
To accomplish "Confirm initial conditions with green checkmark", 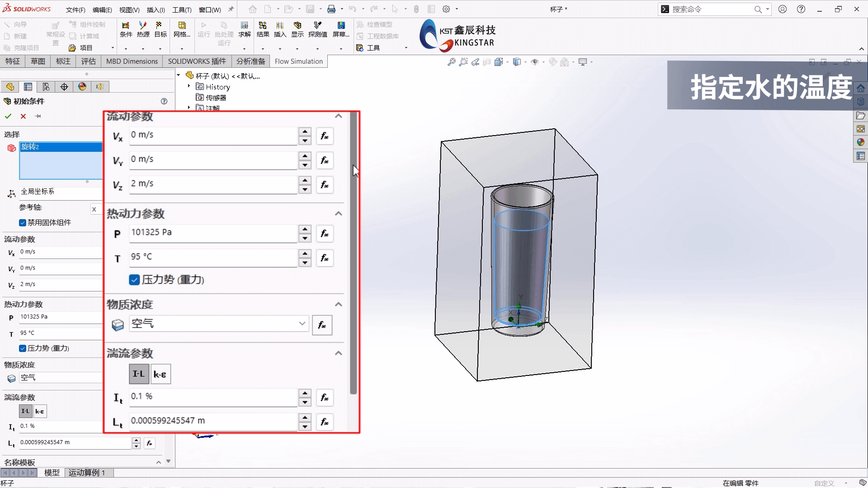I will point(8,116).
